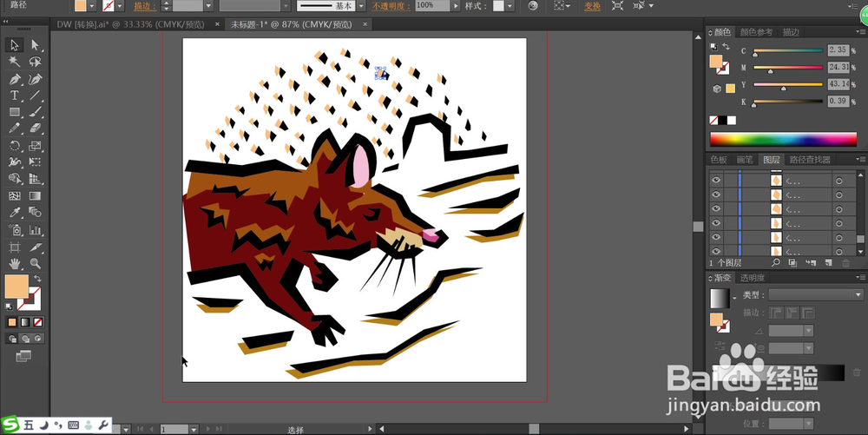Select the Pen tool
The image size is (868, 435).
click(15, 79)
